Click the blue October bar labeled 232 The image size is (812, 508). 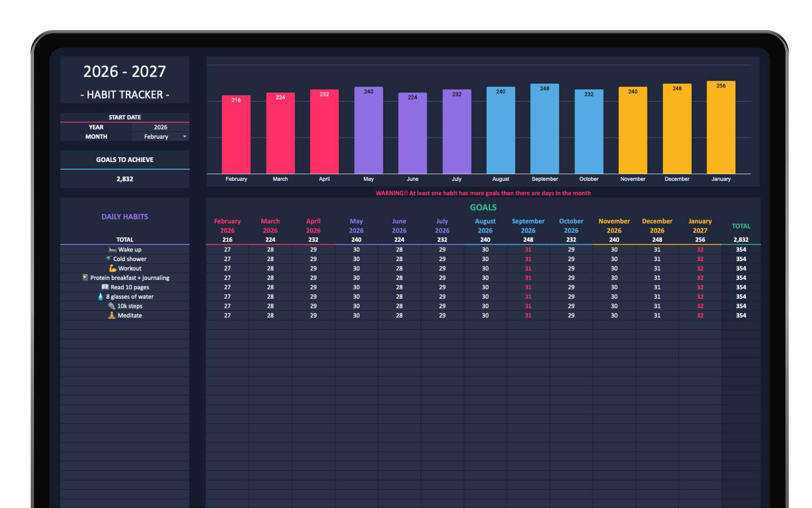click(x=589, y=132)
